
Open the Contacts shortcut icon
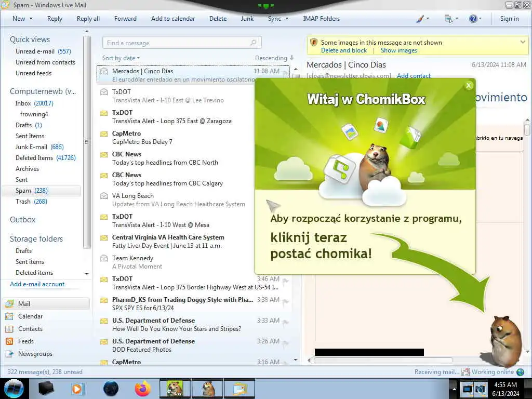tap(9, 329)
